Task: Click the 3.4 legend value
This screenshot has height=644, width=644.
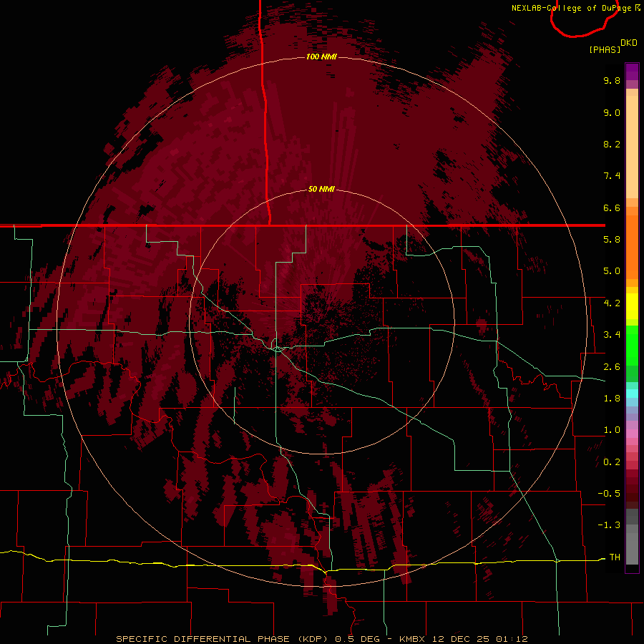Action: pos(612,335)
